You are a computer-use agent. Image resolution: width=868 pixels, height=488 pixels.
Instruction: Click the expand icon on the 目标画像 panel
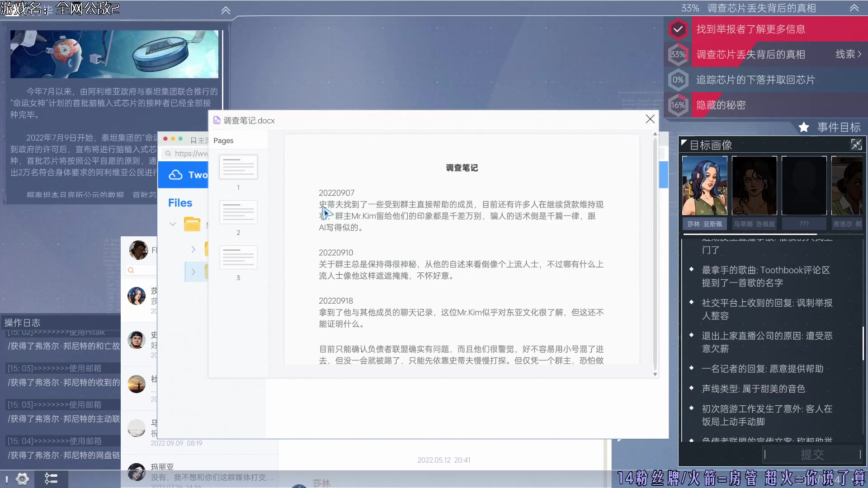(x=857, y=144)
